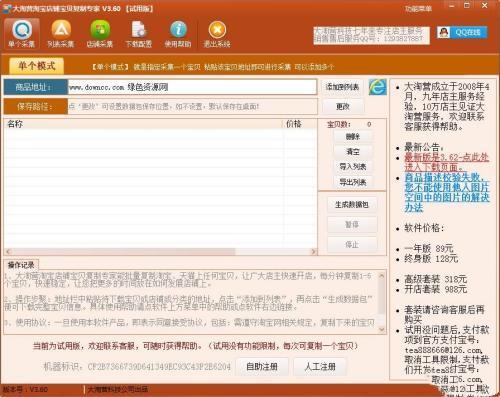Click the 机器标识 machine code text
Viewport: 500px width, 397px height.
tap(137, 367)
